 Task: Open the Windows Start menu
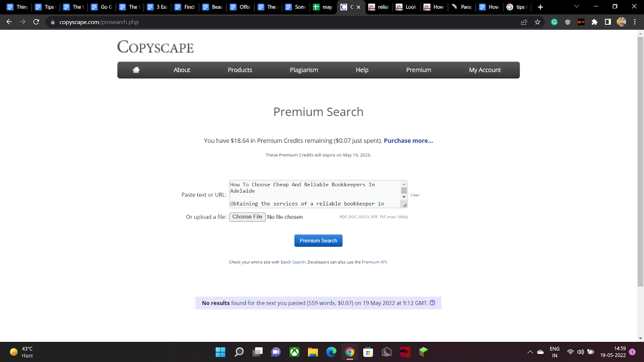point(221,352)
